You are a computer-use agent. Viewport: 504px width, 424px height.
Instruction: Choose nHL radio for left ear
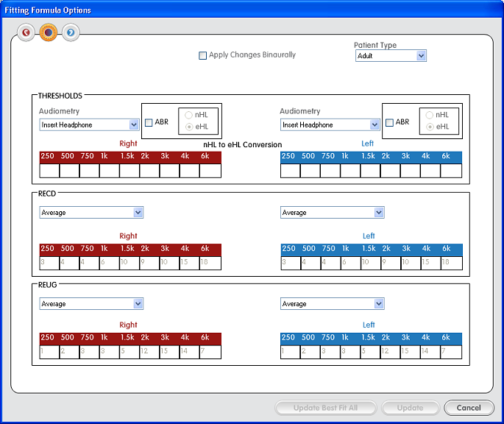click(430, 115)
